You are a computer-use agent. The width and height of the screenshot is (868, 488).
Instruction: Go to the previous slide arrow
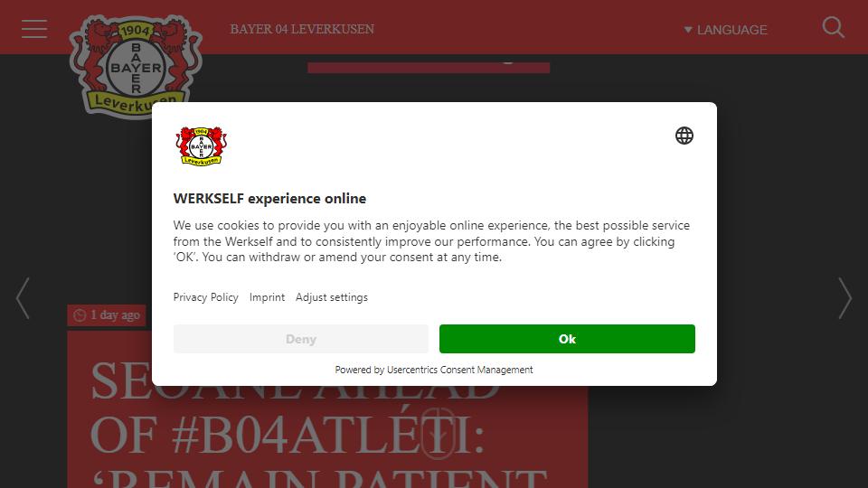click(x=23, y=298)
